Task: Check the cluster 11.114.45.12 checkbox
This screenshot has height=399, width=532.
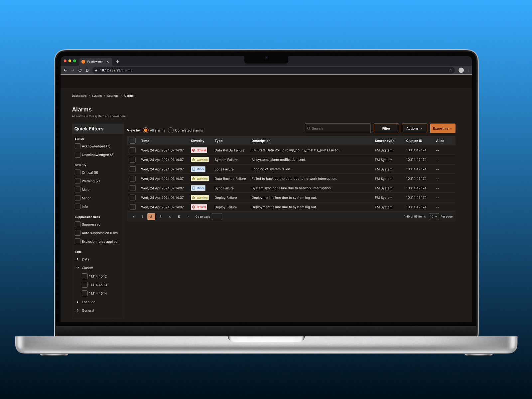Action: pos(85,276)
